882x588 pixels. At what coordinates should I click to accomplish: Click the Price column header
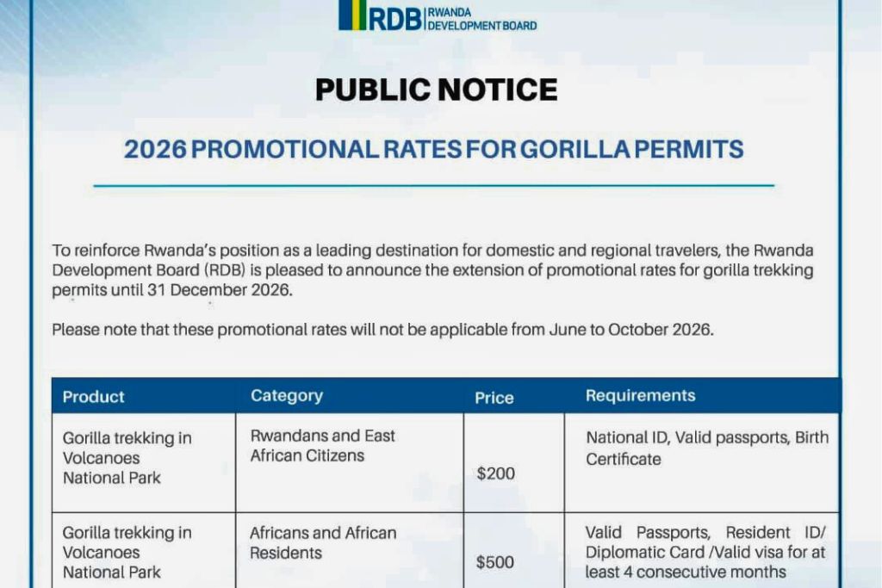coord(494,398)
